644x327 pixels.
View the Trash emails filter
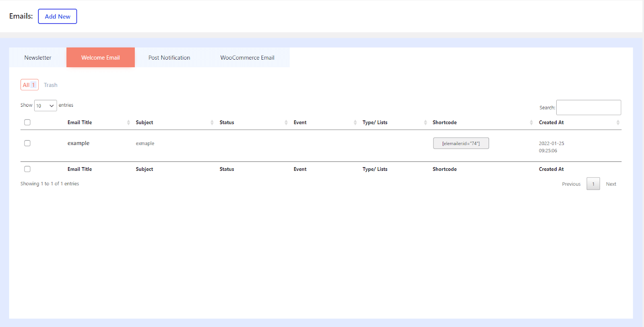[x=51, y=85]
